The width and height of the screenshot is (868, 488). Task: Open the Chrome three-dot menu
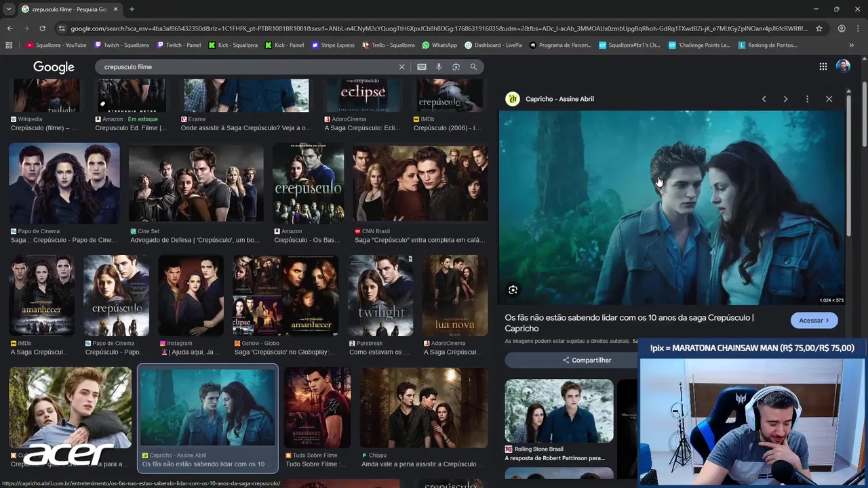858,28
